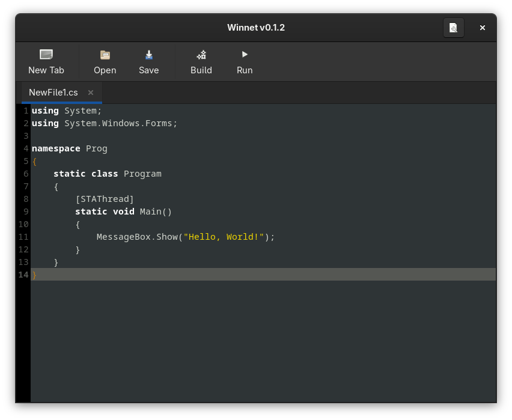Click the New Tab toolbar icon
Screen dimensions: 512x420
pyautogui.click(x=46, y=55)
